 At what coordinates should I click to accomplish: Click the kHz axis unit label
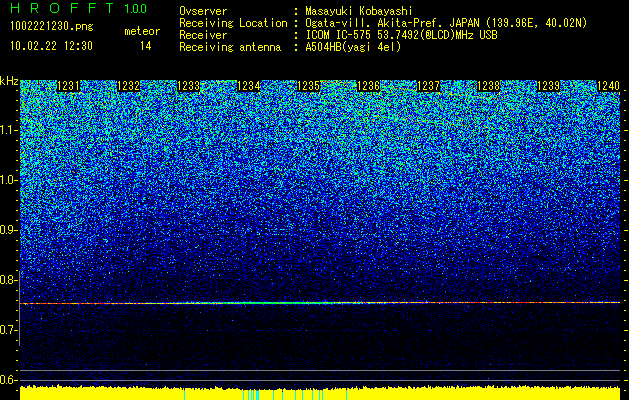pyautogui.click(x=9, y=81)
